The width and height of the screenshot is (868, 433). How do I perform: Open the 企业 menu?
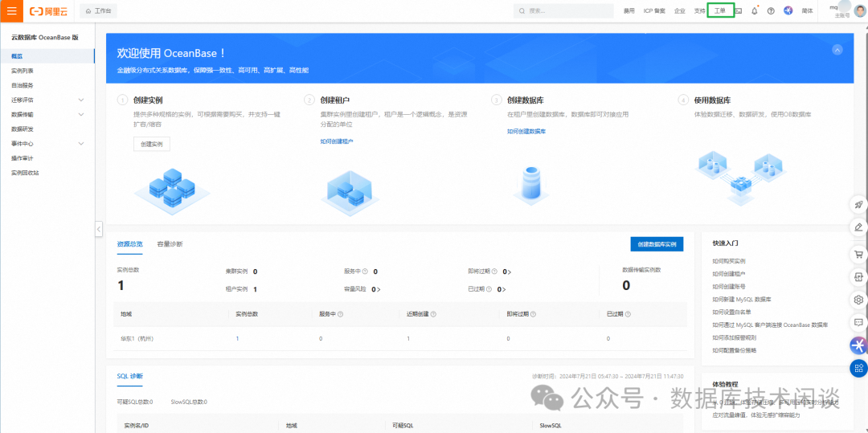(x=679, y=11)
